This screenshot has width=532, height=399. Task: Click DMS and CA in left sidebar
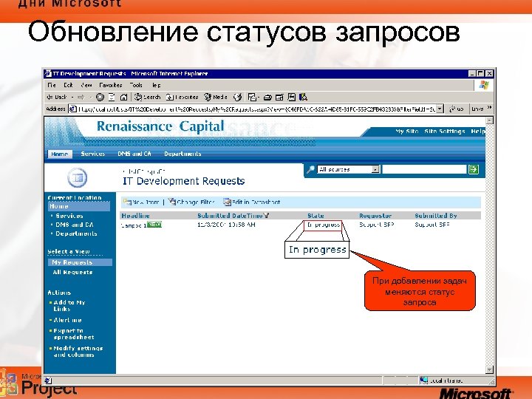(75, 225)
